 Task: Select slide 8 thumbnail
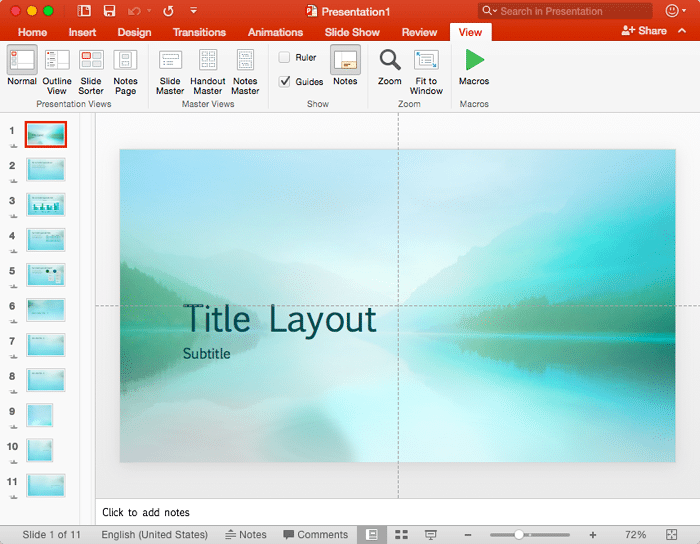[x=46, y=380]
